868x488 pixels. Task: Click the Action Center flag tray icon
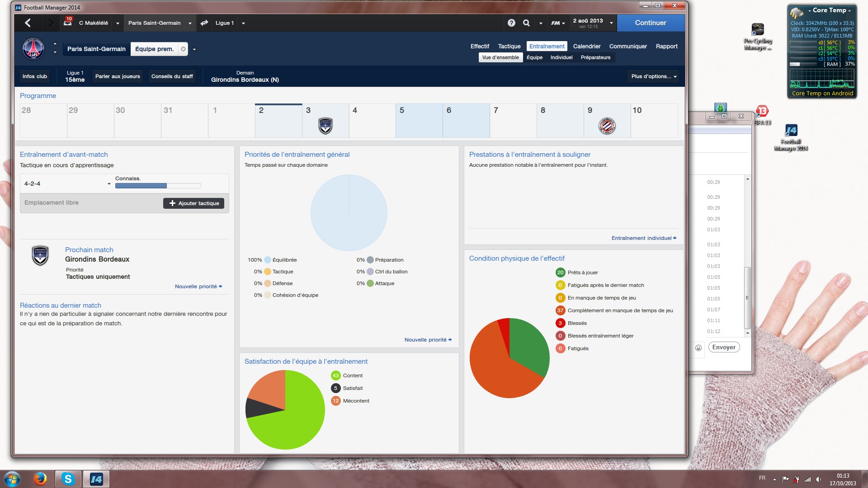pyautogui.click(x=785, y=479)
